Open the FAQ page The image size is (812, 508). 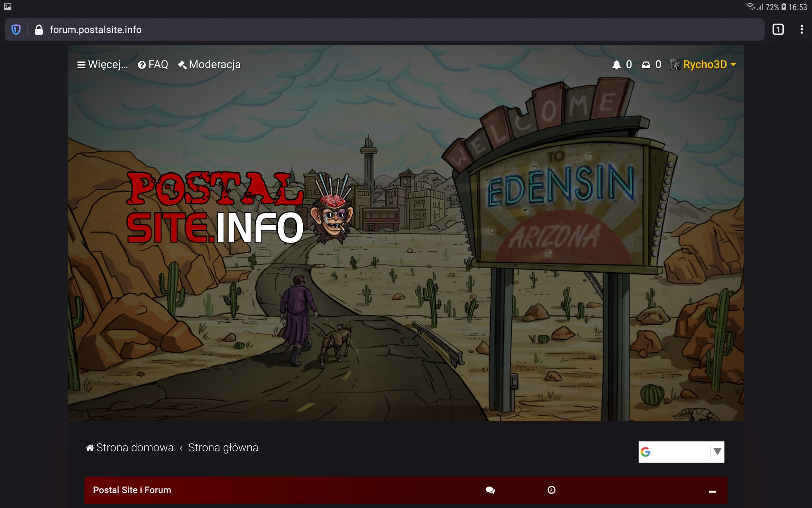[x=153, y=65]
